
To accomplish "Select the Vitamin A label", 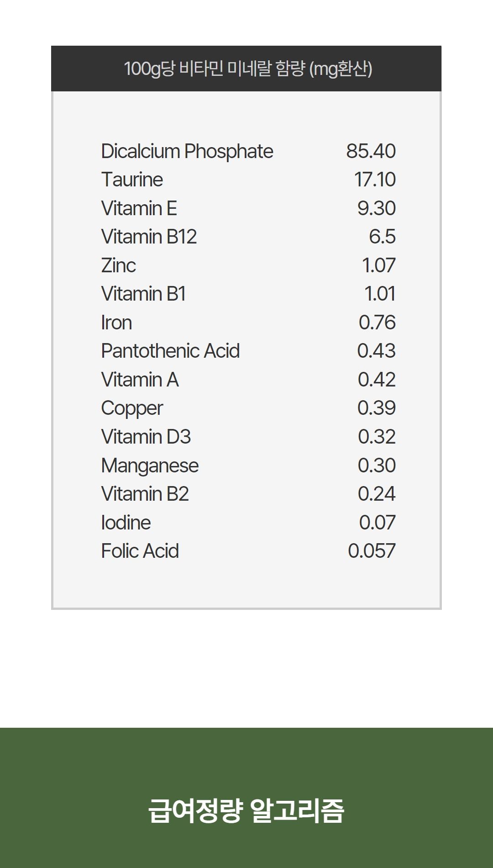I will [140, 380].
